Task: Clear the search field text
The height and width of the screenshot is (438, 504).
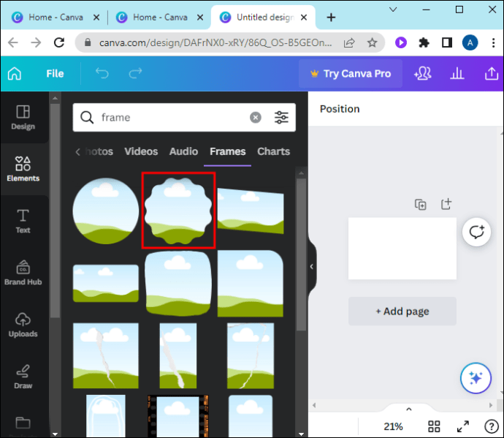Action: point(256,118)
